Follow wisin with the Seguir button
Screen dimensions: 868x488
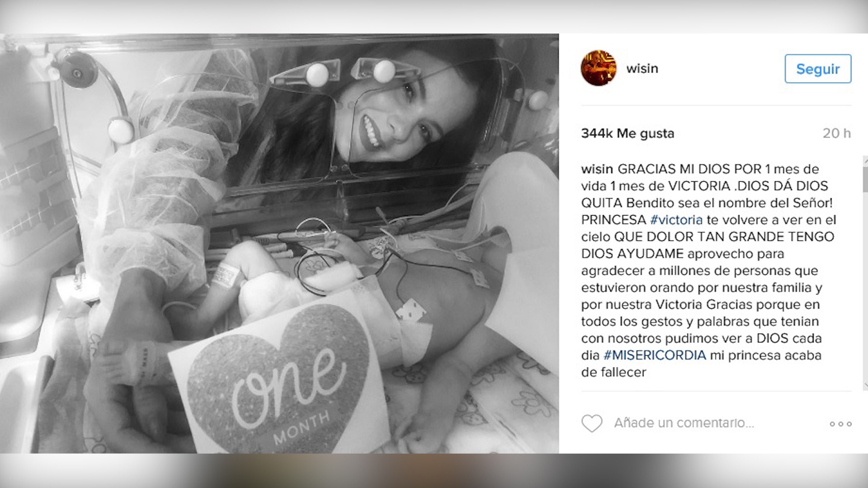(x=818, y=69)
